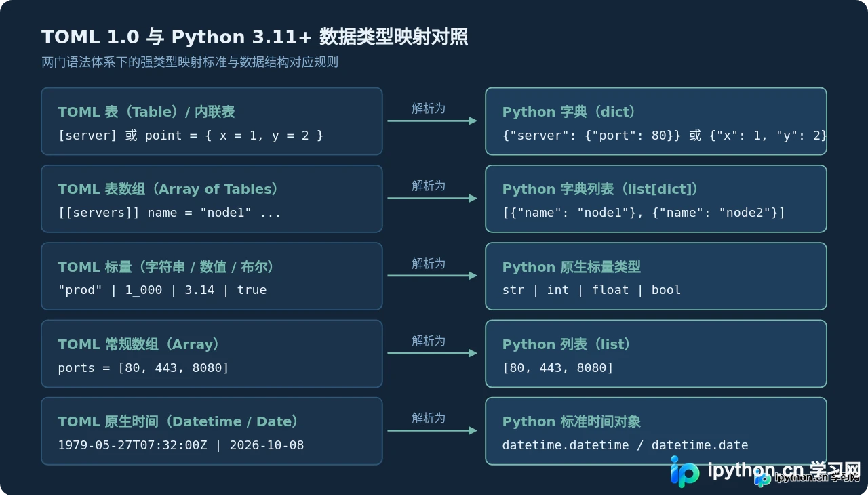868x496 pixels.
Task: Click the code "ports = [80, 443, 8080]"
Action: click(144, 368)
